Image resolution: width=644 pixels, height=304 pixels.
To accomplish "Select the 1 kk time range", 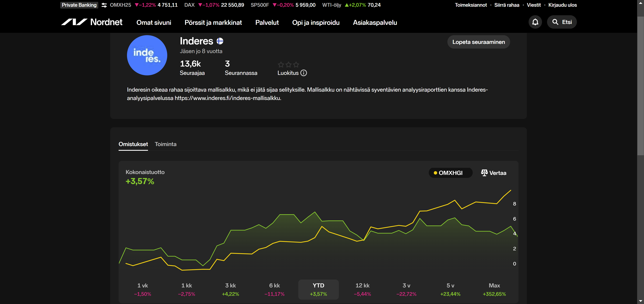I will pos(187,289).
